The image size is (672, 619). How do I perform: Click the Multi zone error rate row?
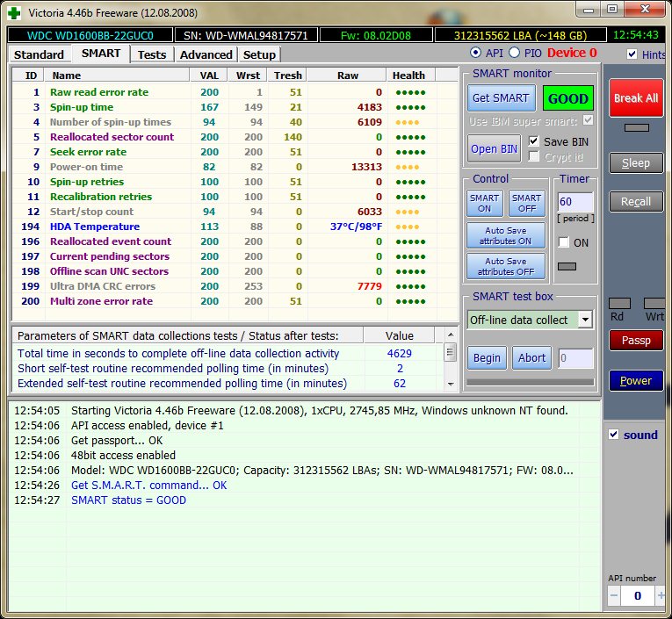[235, 300]
